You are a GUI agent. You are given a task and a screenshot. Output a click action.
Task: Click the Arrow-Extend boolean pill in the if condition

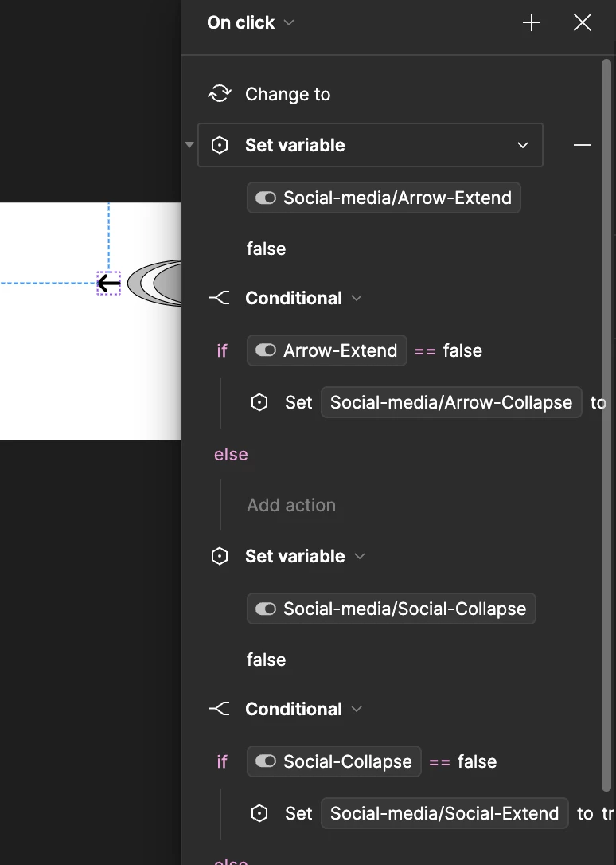(327, 350)
